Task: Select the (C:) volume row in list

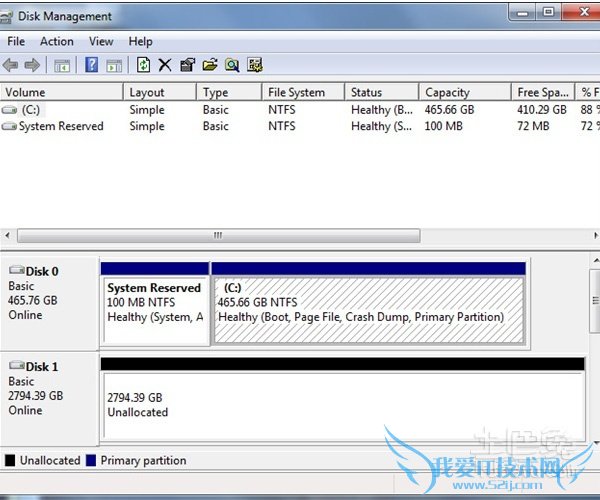Action: pos(28,110)
